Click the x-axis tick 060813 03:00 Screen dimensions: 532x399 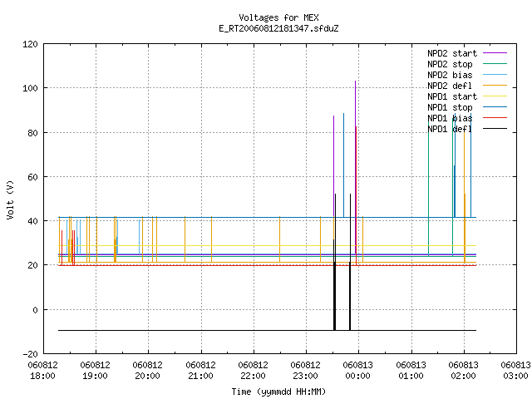(515, 371)
